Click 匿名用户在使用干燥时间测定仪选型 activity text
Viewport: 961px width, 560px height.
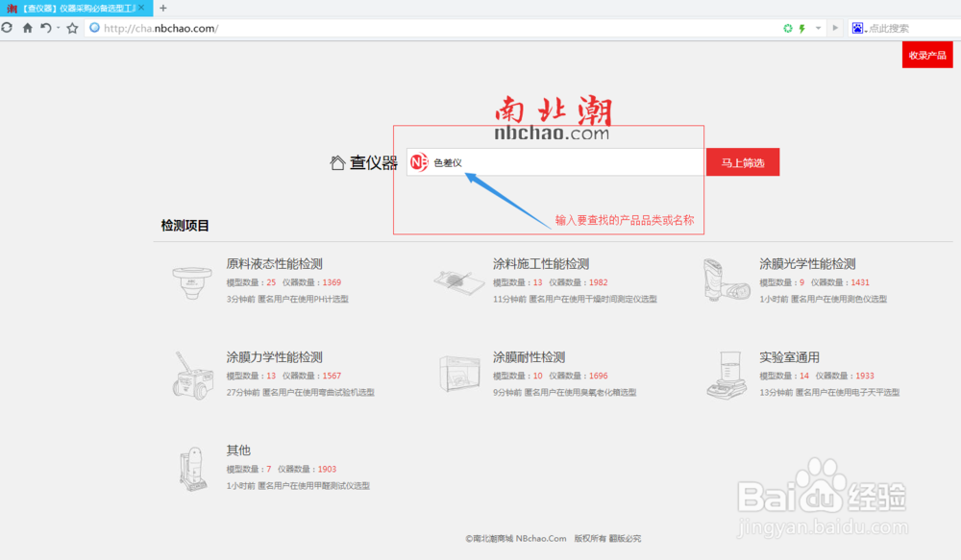tap(593, 299)
